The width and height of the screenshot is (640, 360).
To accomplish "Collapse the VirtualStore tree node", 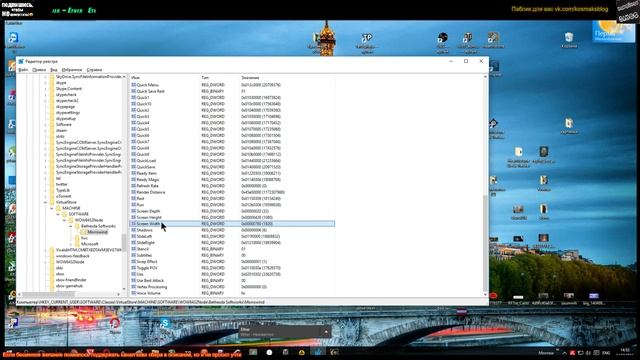I will pyautogui.click(x=45, y=202).
